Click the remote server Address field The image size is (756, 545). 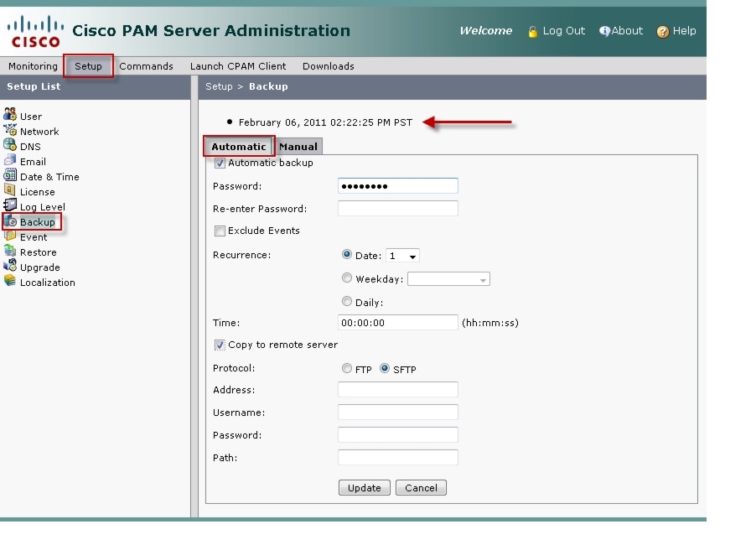tap(398, 389)
